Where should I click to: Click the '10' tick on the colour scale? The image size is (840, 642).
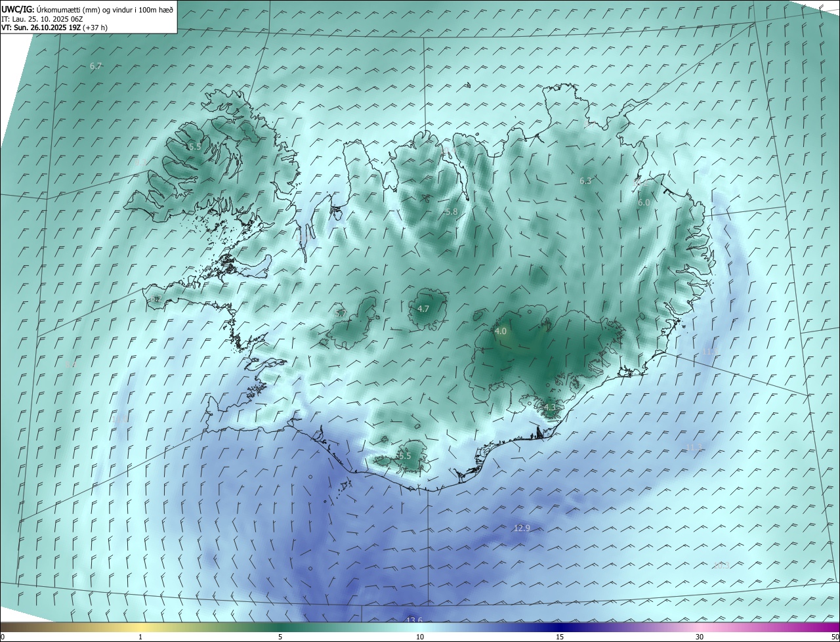(x=420, y=637)
